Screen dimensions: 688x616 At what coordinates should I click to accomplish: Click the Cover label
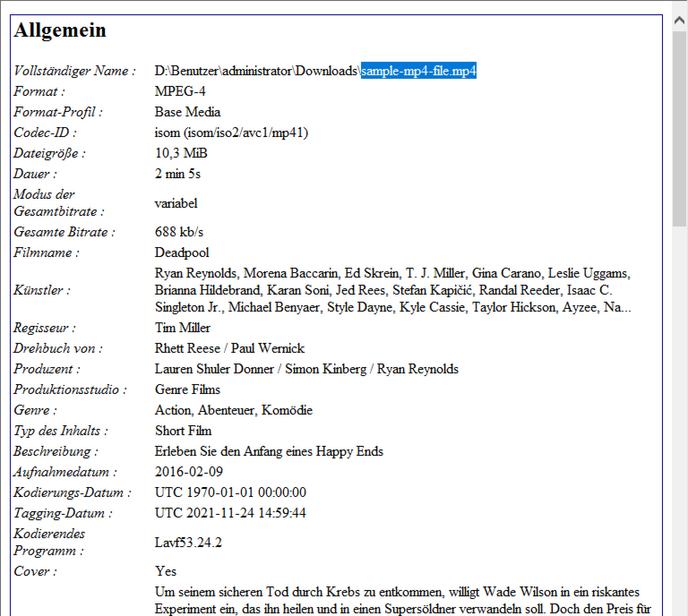(x=35, y=571)
